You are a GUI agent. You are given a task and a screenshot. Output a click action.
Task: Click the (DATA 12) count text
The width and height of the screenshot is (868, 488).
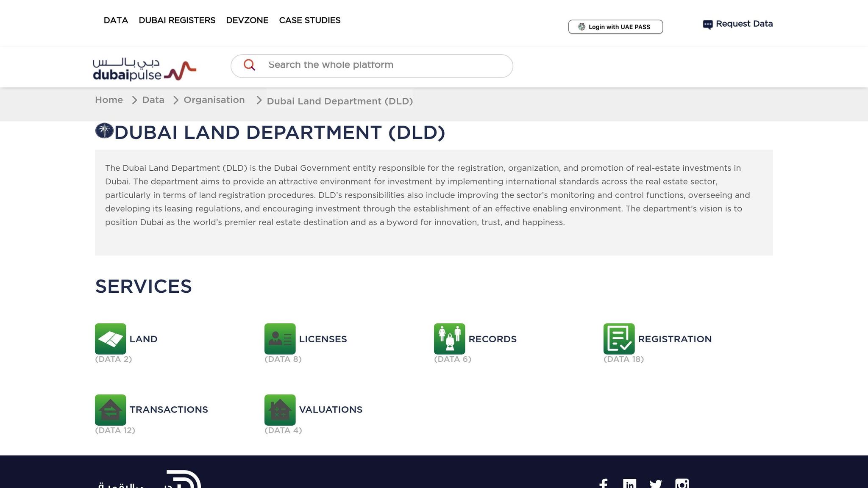click(115, 430)
